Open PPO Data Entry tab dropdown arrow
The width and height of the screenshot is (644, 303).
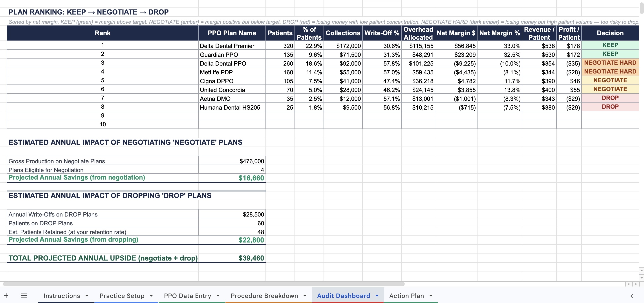218,296
